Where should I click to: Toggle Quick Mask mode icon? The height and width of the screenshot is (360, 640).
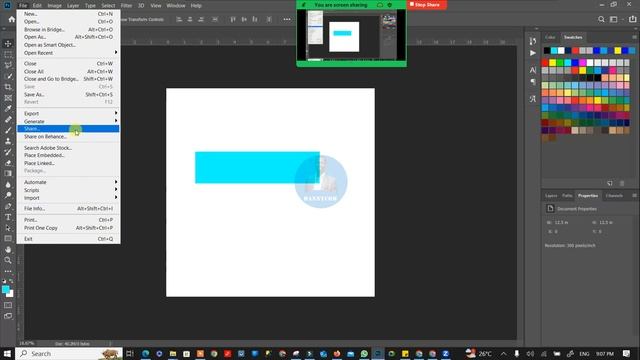[8, 305]
